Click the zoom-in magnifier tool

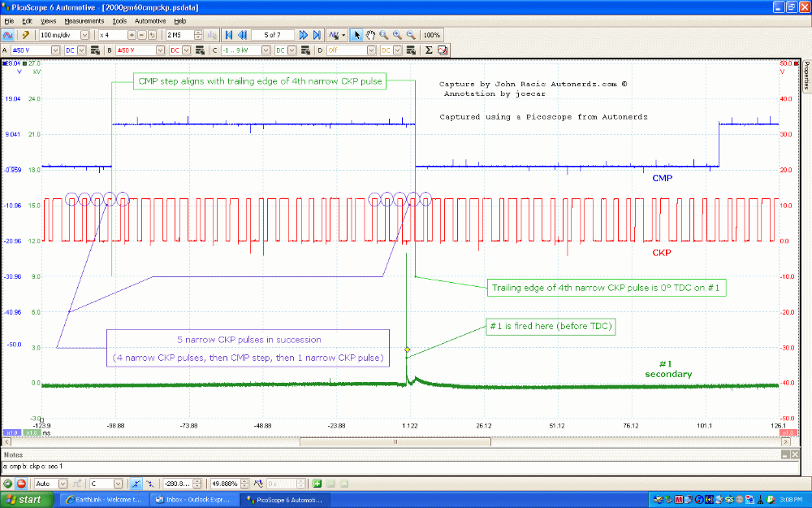coord(397,35)
